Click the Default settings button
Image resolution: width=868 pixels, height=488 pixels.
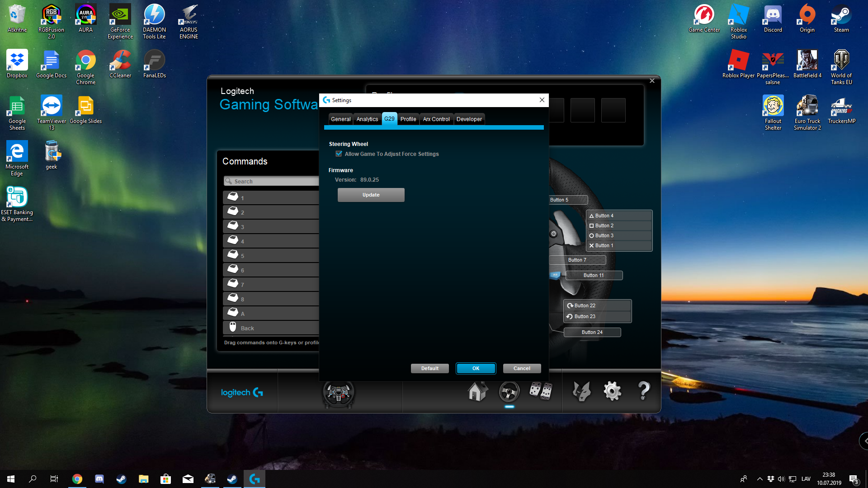(x=429, y=368)
